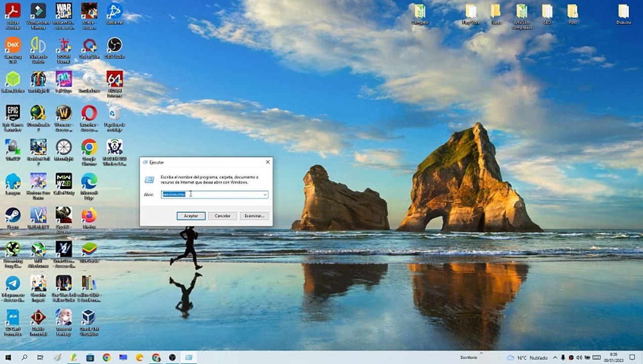643x364 pixels.
Task: Select the God of War desktop icon
Action: tap(89, 48)
